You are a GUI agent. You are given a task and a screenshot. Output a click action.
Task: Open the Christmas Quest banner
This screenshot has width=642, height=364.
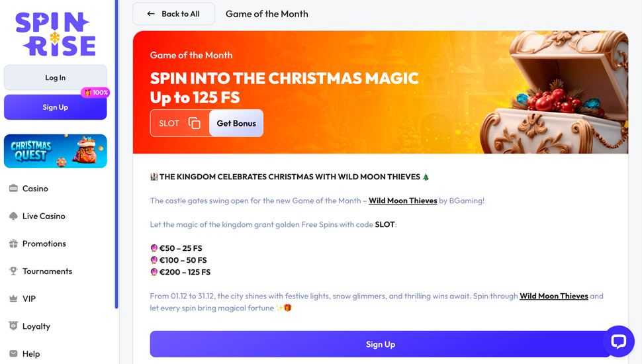pyautogui.click(x=56, y=151)
